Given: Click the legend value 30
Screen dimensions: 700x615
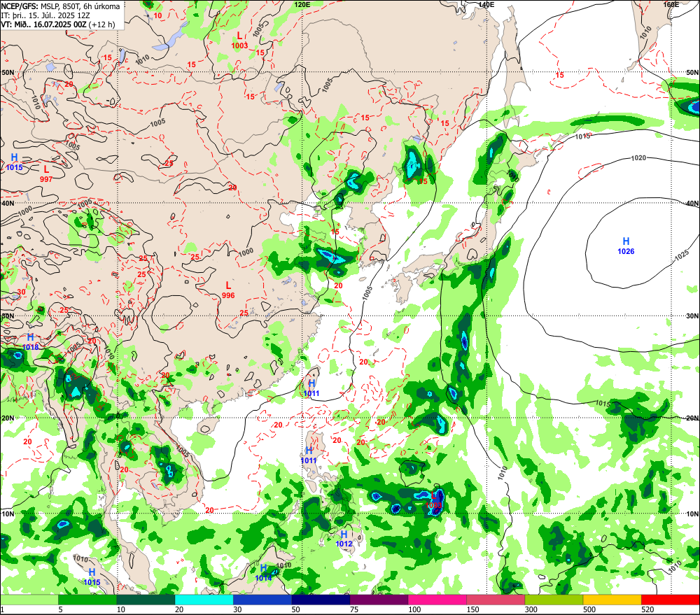Looking at the screenshot, I should point(237,609).
